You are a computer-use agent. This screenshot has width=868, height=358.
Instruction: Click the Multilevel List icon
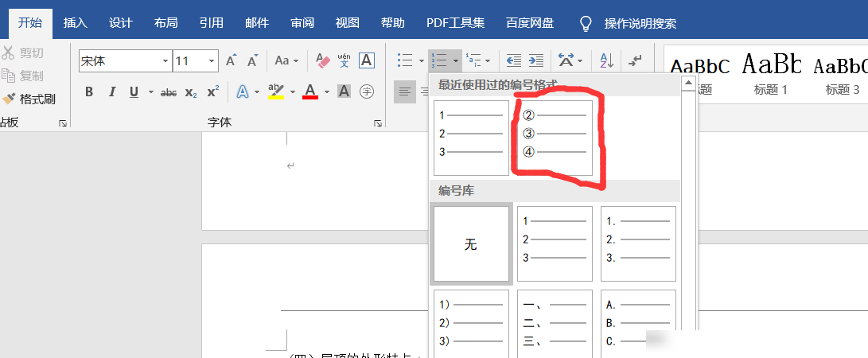(x=474, y=60)
